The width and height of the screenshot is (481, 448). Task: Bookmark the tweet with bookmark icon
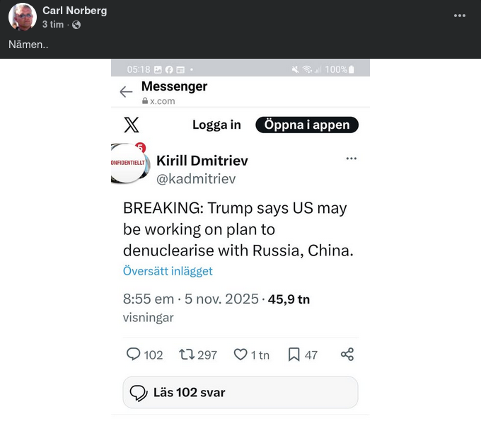[294, 355]
